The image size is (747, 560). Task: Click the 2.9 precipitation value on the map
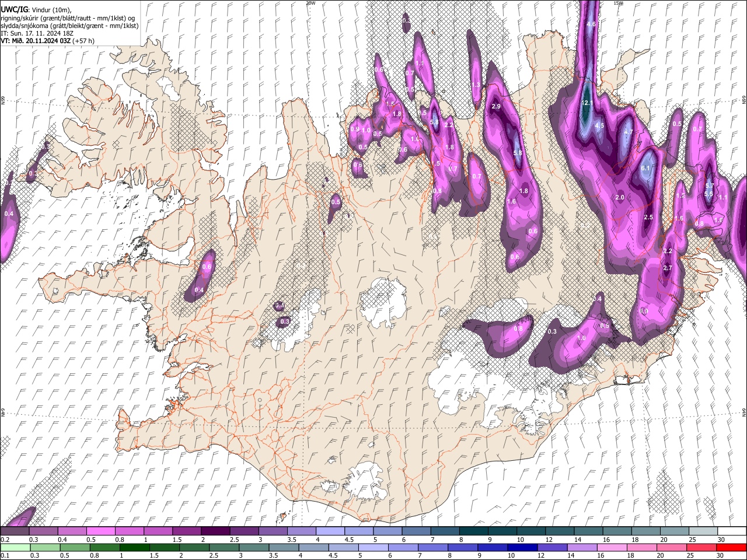(497, 107)
